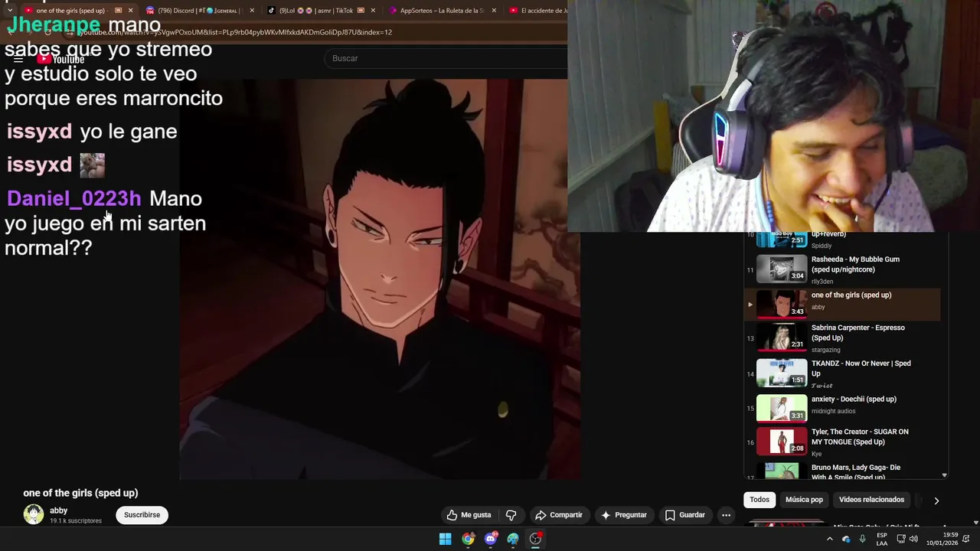
Task: Click 'anxiety - Doechii (sped up)' title
Action: click(x=854, y=399)
